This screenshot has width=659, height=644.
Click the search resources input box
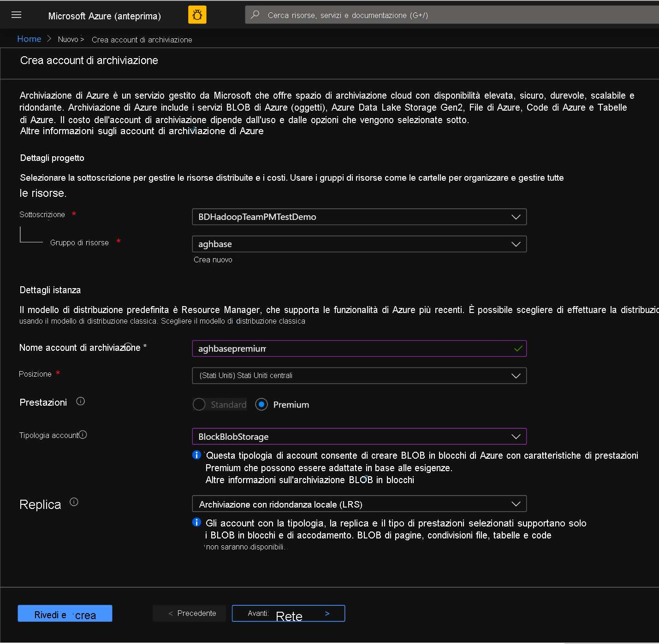(x=452, y=15)
